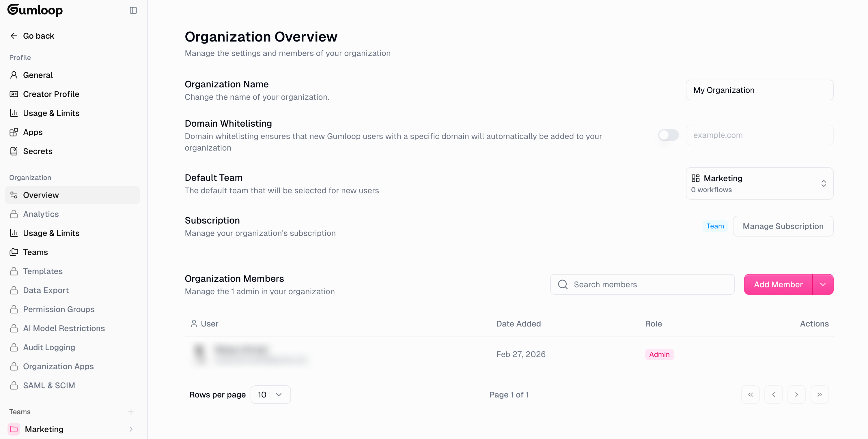The width and height of the screenshot is (868, 439).
Task: Click the Gumloop logo
Action: 35,10
